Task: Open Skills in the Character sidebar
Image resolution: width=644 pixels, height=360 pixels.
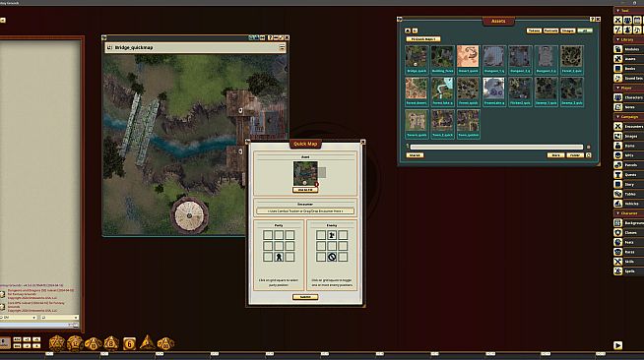Action: [x=628, y=262]
